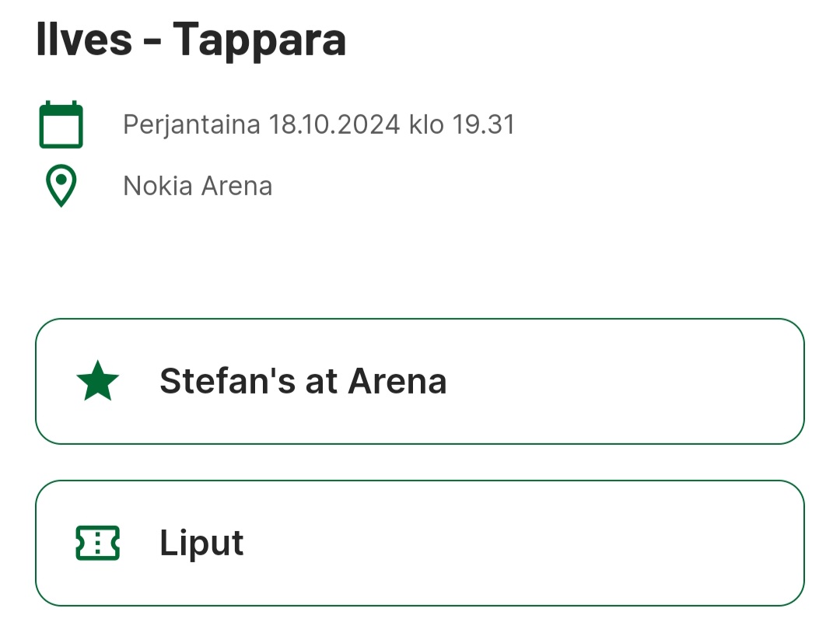Screen dimensions: 840x626
Task: Click the date "18.10.2024"
Action: (x=334, y=124)
